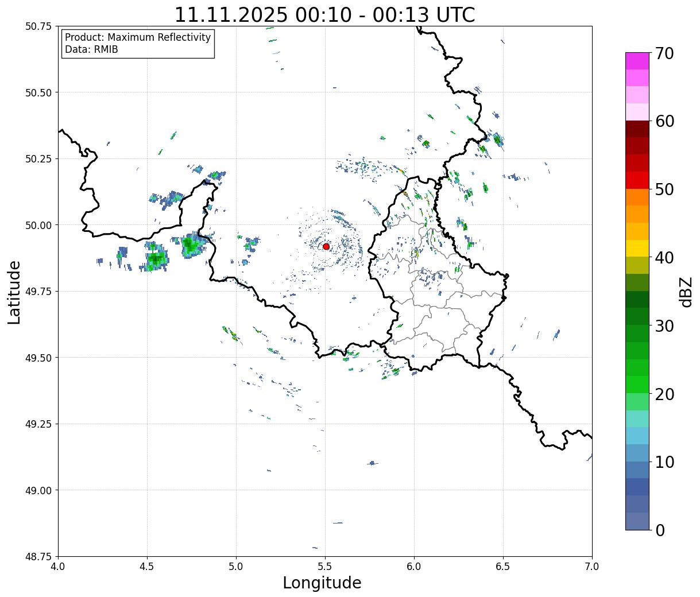
Task: Click the bright red colorbar segment above 50
Action: coord(637,180)
